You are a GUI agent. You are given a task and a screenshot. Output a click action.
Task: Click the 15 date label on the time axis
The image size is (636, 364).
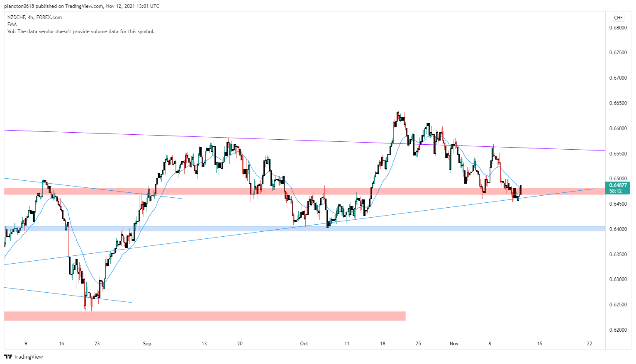(540, 344)
